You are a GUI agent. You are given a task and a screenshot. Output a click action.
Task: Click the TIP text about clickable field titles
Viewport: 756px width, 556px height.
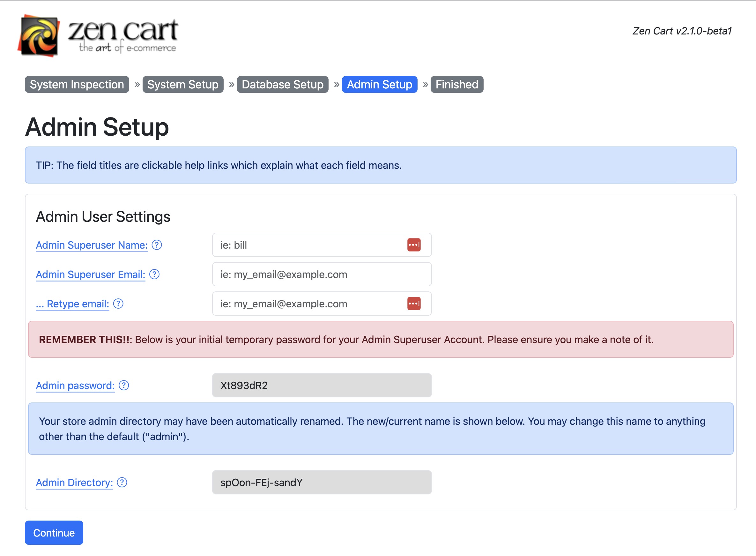click(x=219, y=165)
